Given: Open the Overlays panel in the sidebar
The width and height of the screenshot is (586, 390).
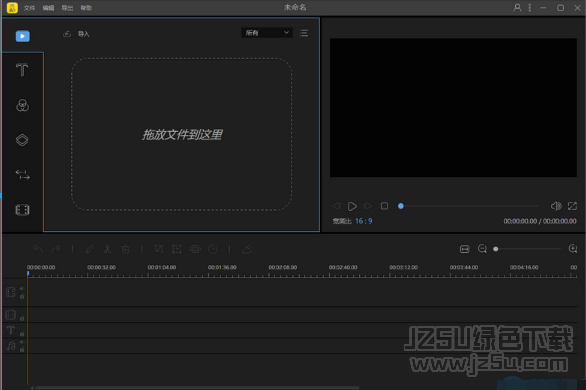Looking at the screenshot, I should (22, 140).
